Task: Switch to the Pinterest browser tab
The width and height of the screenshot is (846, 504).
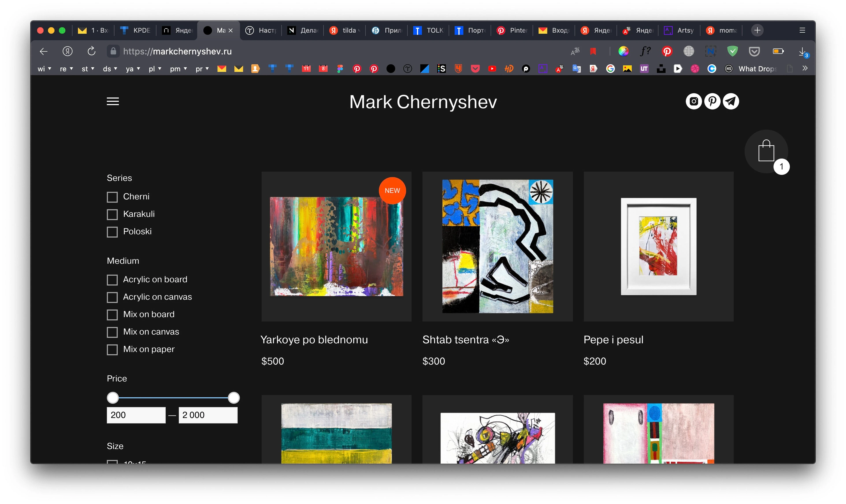Action: (x=512, y=30)
